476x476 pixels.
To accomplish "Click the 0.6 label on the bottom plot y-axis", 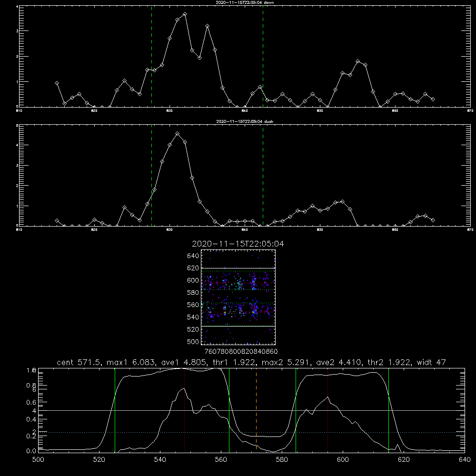I will pos(31,402).
